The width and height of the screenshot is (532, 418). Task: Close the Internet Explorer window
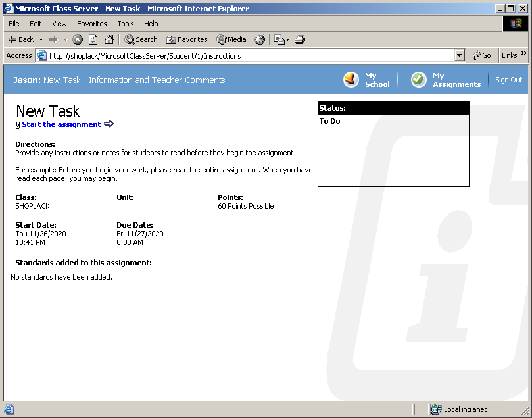[523, 9]
